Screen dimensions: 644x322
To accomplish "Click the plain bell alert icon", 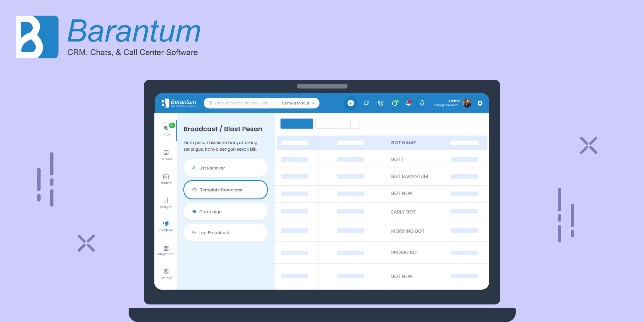I will (422, 103).
